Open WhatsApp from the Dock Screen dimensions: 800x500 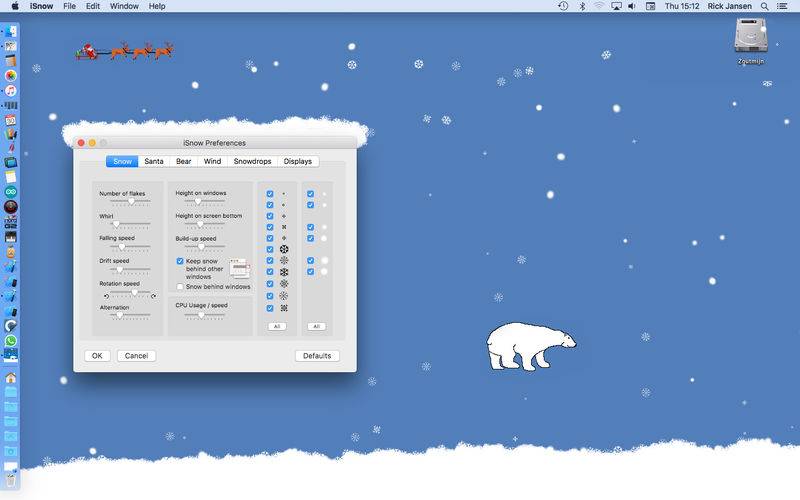coord(11,340)
